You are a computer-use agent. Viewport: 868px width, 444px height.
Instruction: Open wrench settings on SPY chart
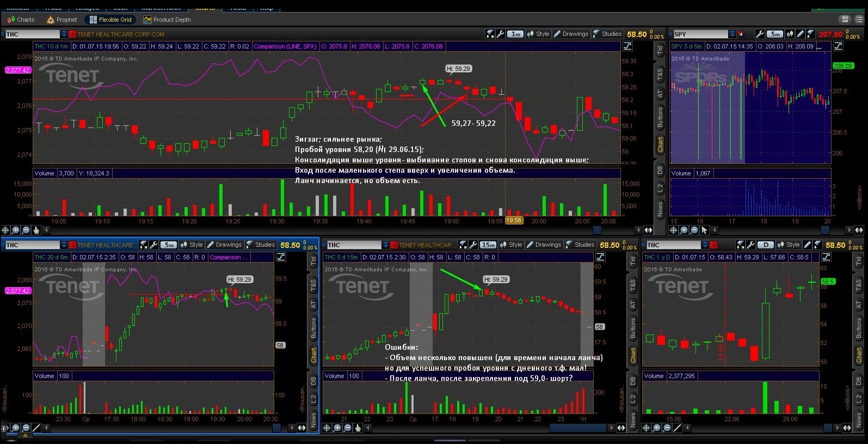pyautogui.click(x=760, y=34)
